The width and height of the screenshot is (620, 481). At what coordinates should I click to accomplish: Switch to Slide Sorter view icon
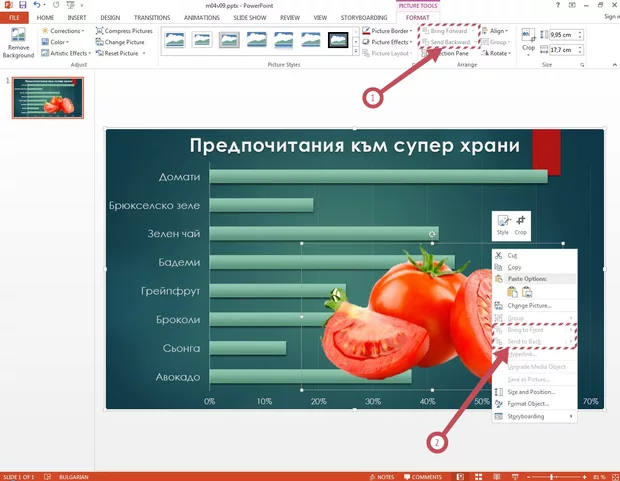[x=478, y=477]
